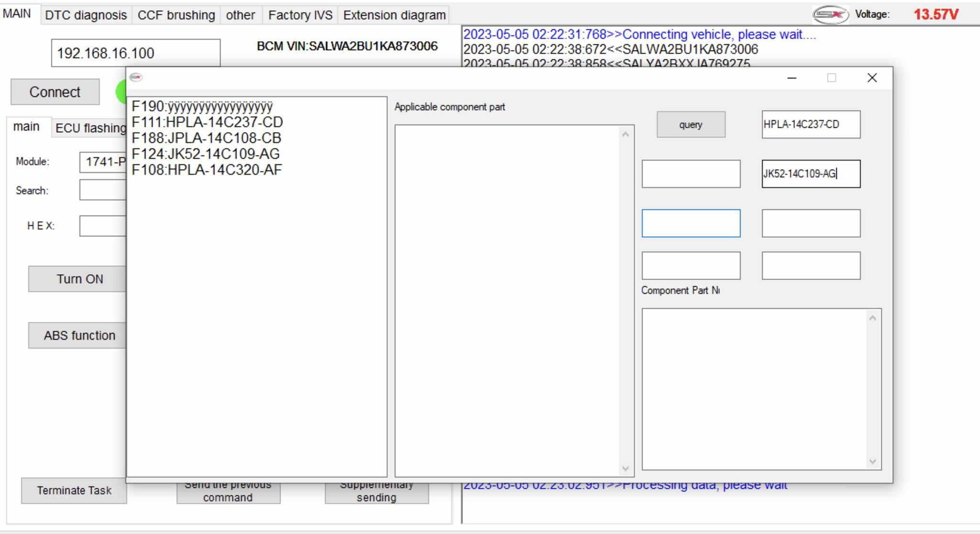Click the HPLA-14C237-CD part number field
Image resolution: width=980 pixels, height=534 pixels.
(x=811, y=124)
